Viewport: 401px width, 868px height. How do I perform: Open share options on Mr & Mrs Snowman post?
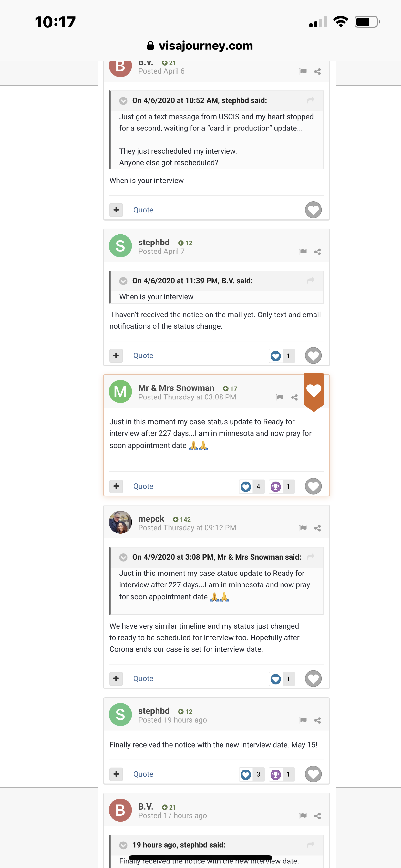point(294,397)
